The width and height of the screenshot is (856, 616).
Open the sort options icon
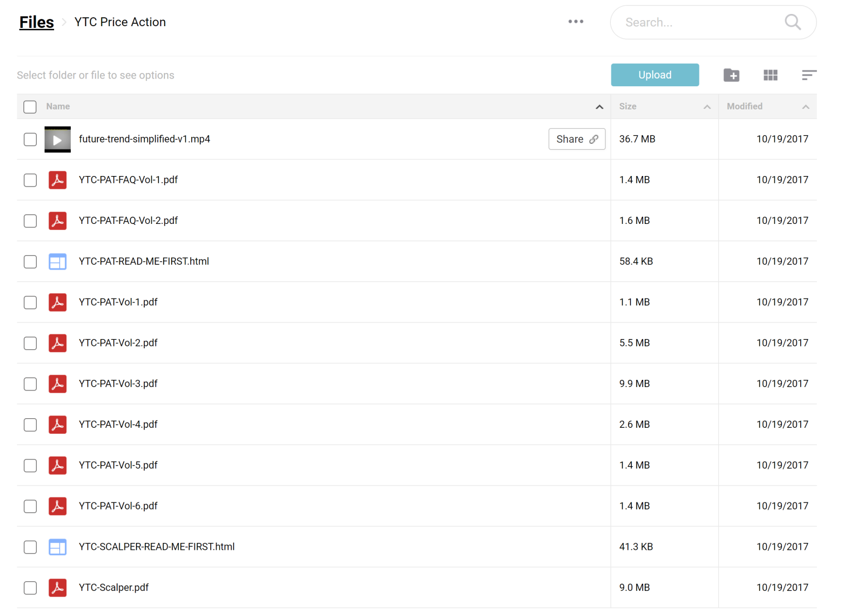809,75
